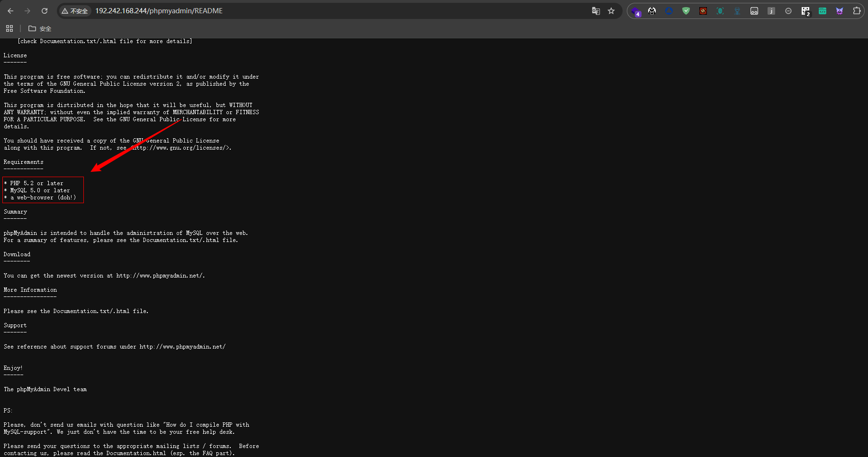Open the white box two-circles extension
The width and height of the screenshot is (868, 457).
pyautogui.click(x=754, y=11)
